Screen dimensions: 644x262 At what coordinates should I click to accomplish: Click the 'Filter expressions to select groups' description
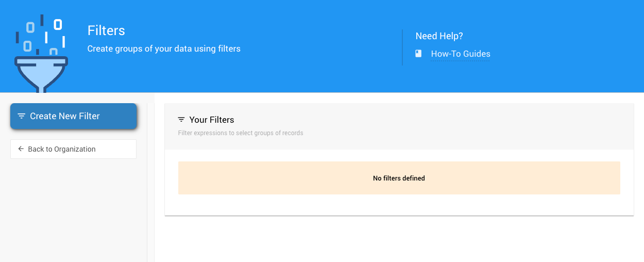[241, 133]
